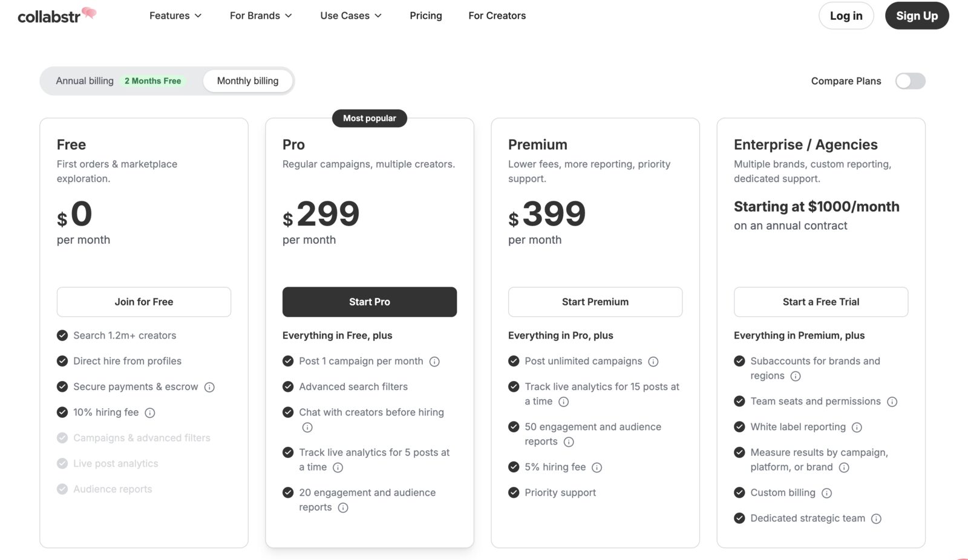Click info icon next to Team seats and permissions
This screenshot has height=560, width=968.
(892, 402)
